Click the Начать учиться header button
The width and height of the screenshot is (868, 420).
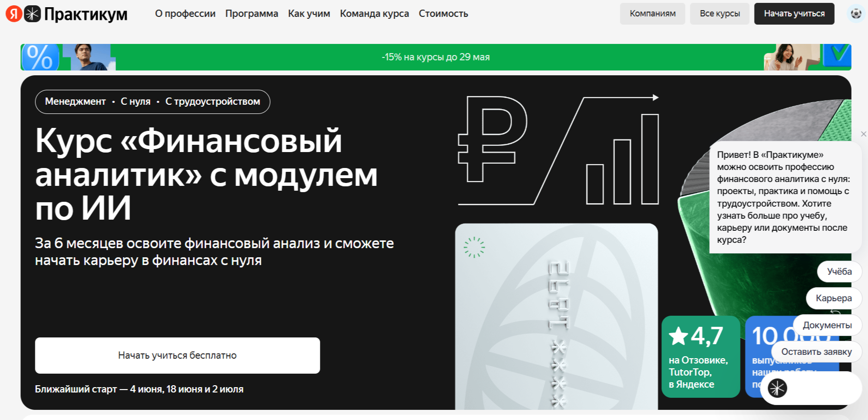794,14
